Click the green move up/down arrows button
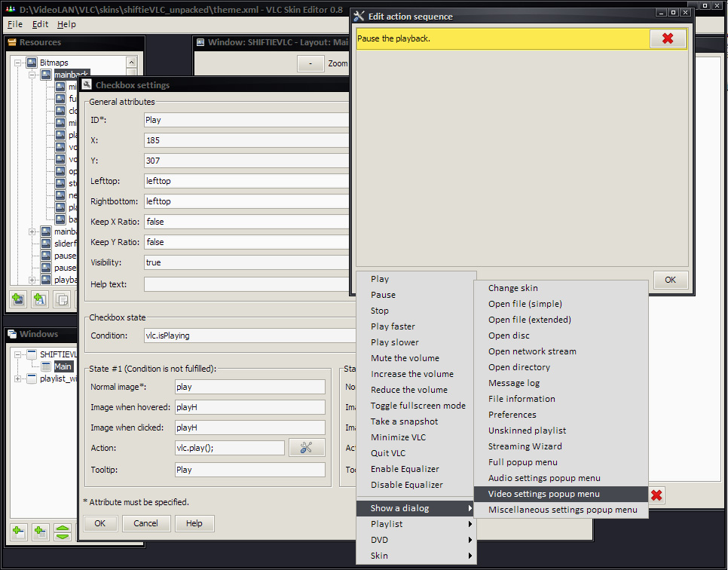Viewport: 728px width, 570px height. (x=63, y=532)
